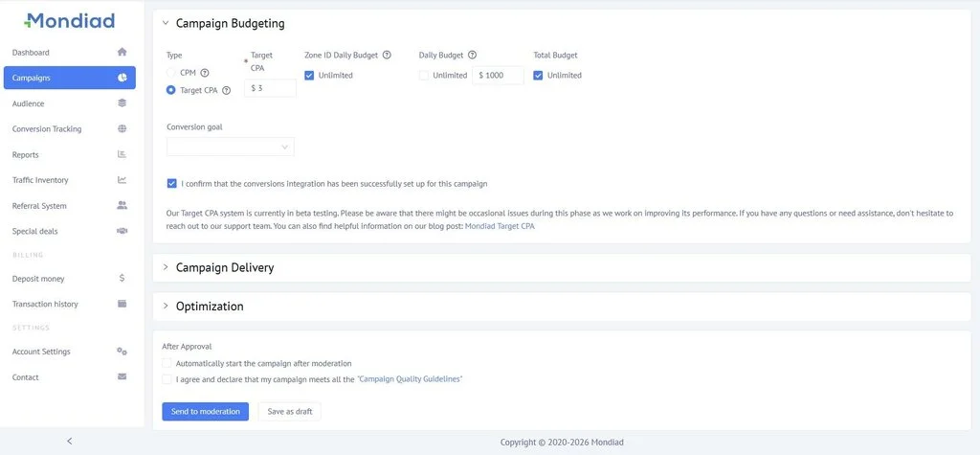Click the Audience layers icon
The height and width of the screenshot is (455, 980).
(x=122, y=103)
